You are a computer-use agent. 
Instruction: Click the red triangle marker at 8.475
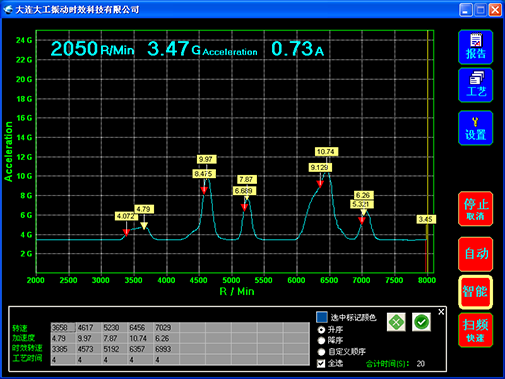[x=204, y=190]
